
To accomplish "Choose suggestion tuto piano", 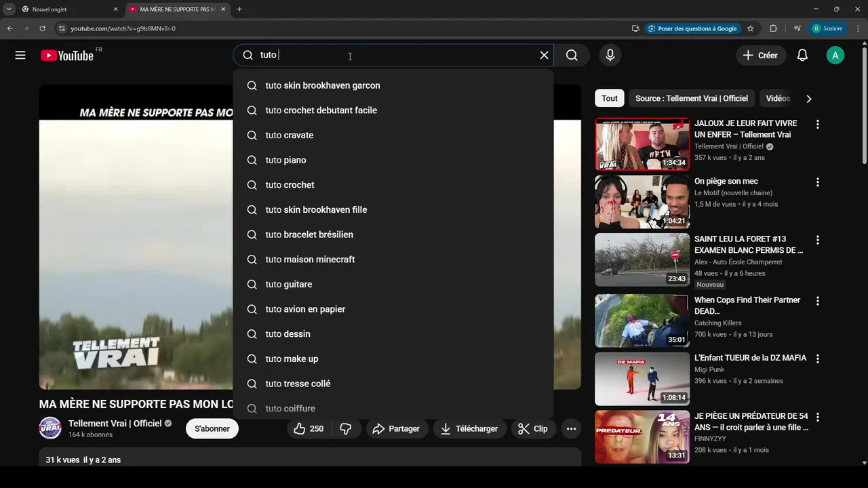I will point(393,160).
